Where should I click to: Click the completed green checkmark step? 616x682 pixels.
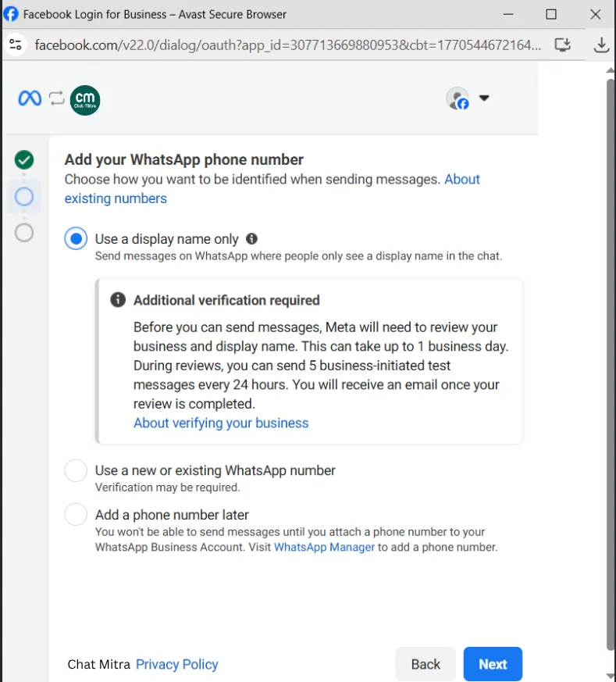coord(24,159)
